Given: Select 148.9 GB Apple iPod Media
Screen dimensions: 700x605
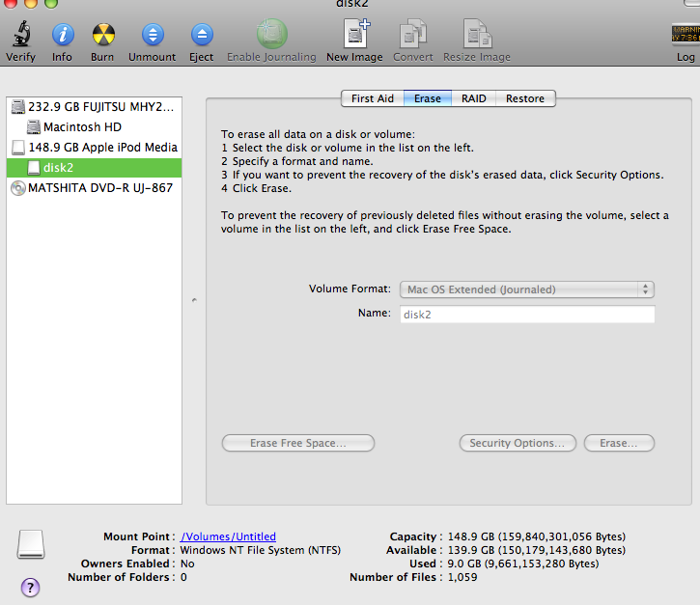Looking at the screenshot, I should tap(95, 148).
